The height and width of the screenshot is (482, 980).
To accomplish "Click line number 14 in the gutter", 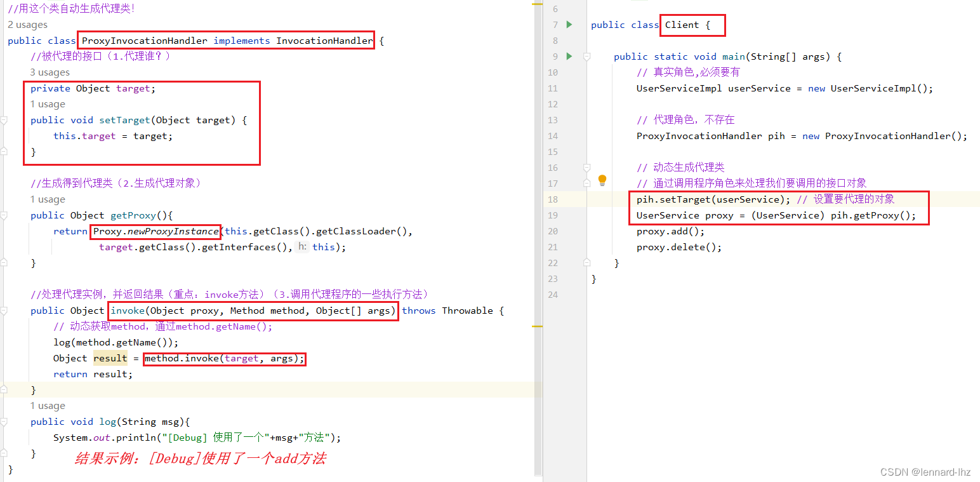I will click(x=552, y=136).
